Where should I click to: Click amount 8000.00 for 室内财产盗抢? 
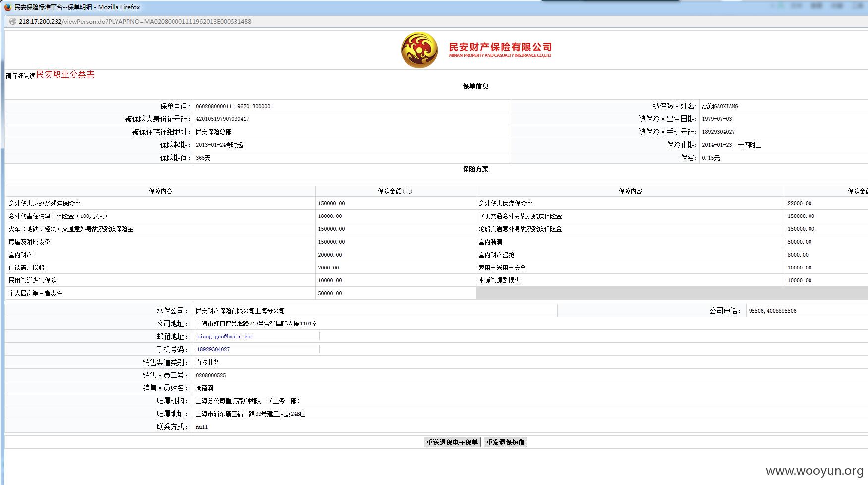click(798, 255)
